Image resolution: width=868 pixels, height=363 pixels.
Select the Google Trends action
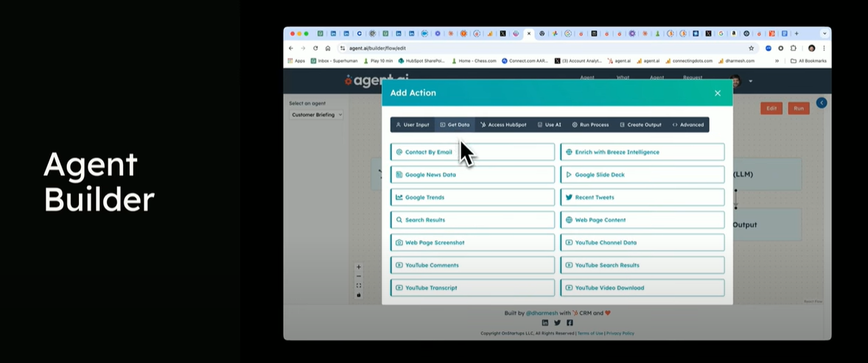[x=472, y=197]
